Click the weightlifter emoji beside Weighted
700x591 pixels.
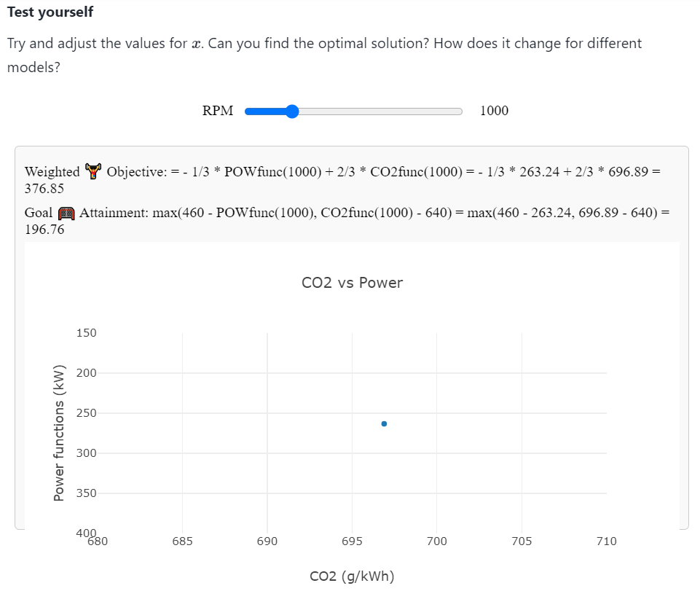click(93, 172)
